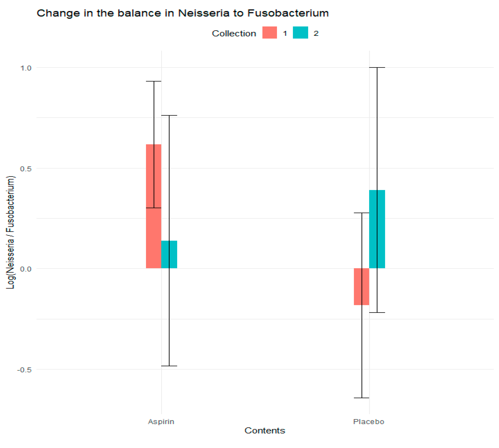Click the legend label 2 text
499x448 pixels.
(x=316, y=33)
